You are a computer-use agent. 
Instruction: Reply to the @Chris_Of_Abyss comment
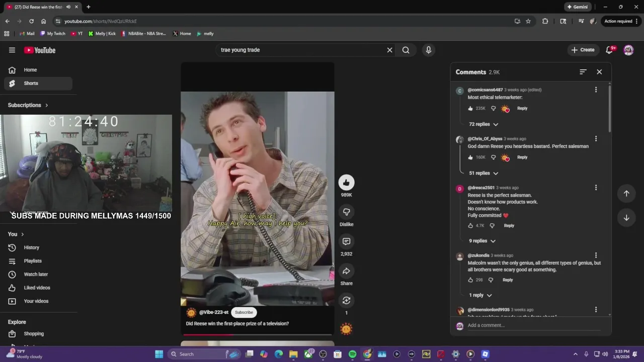click(522, 157)
